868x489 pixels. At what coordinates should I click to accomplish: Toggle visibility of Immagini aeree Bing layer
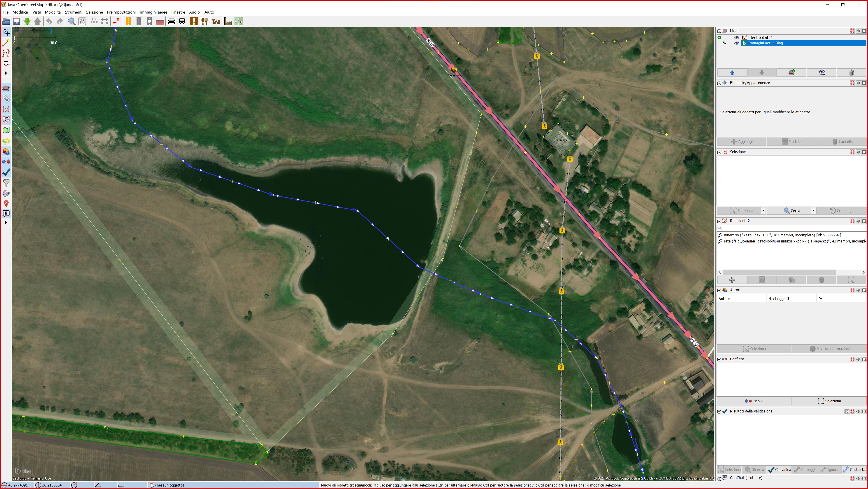click(x=737, y=43)
